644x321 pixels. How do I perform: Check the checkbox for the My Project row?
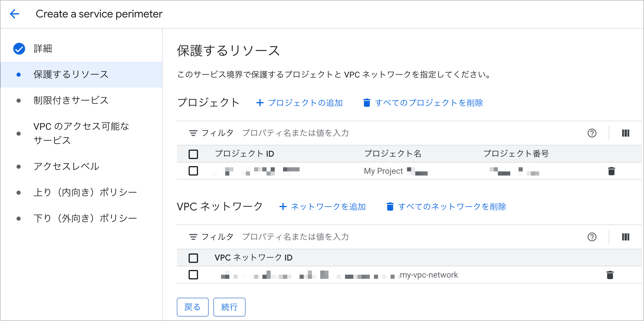(x=193, y=171)
